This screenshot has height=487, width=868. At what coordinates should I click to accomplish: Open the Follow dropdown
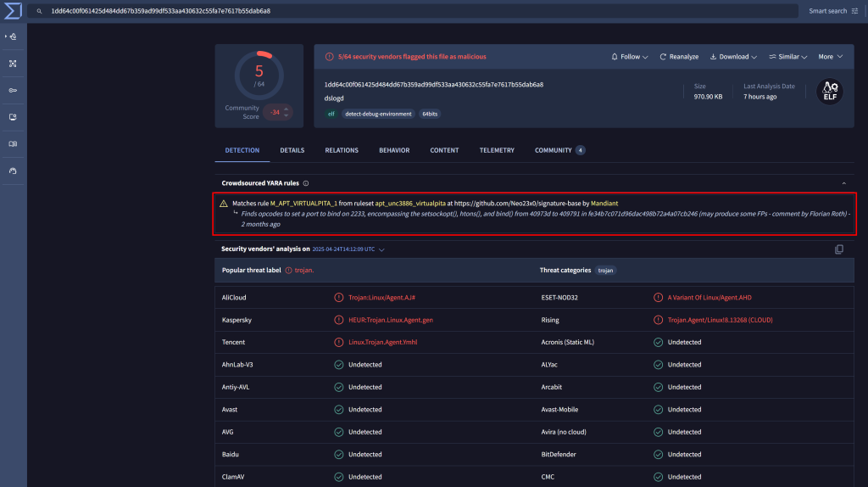point(630,57)
